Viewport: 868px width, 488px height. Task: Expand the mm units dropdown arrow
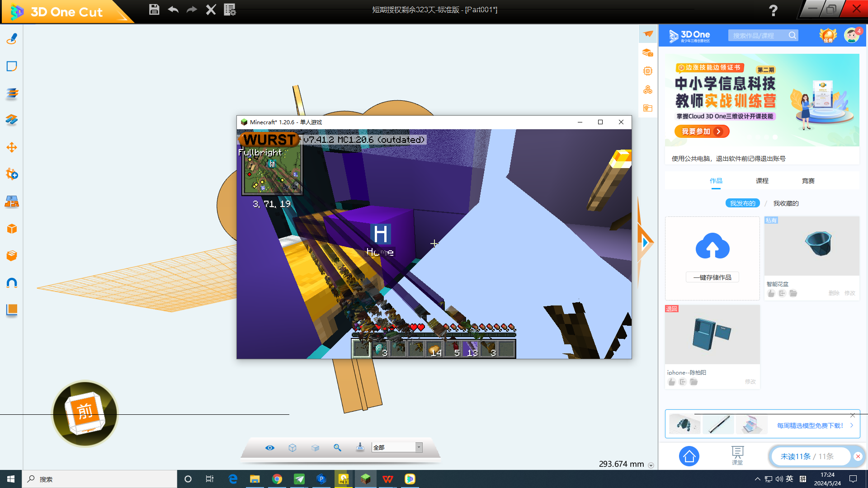pyautogui.click(x=651, y=465)
